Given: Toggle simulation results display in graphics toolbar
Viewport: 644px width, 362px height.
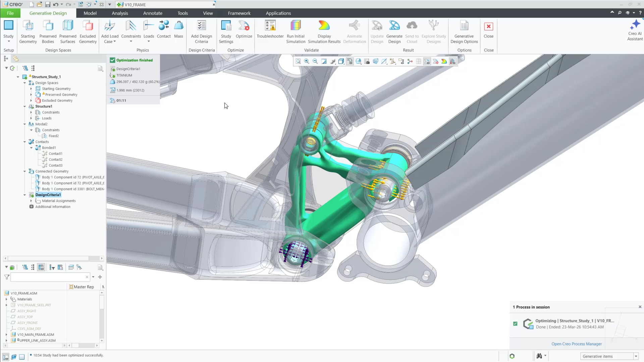Looking at the screenshot, I should [x=444, y=61].
